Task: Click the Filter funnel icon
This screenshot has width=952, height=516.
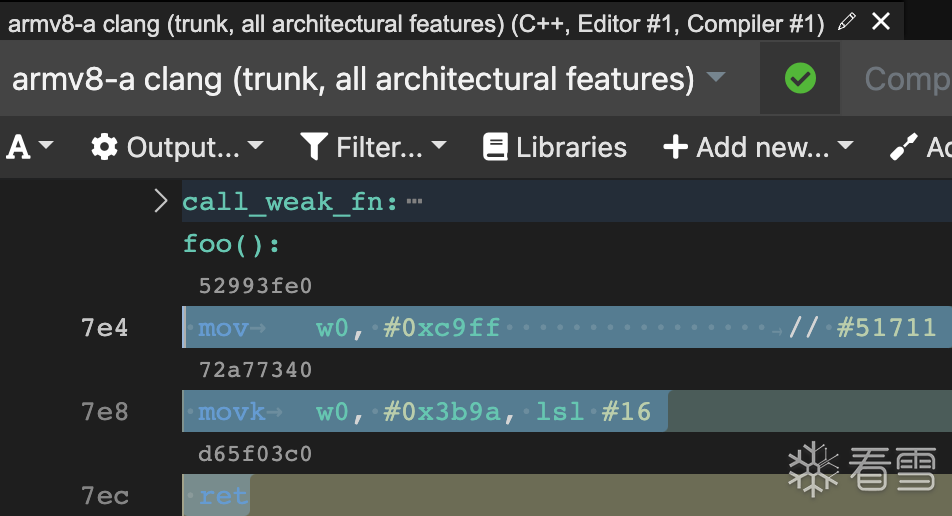Action: click(314, 148)
